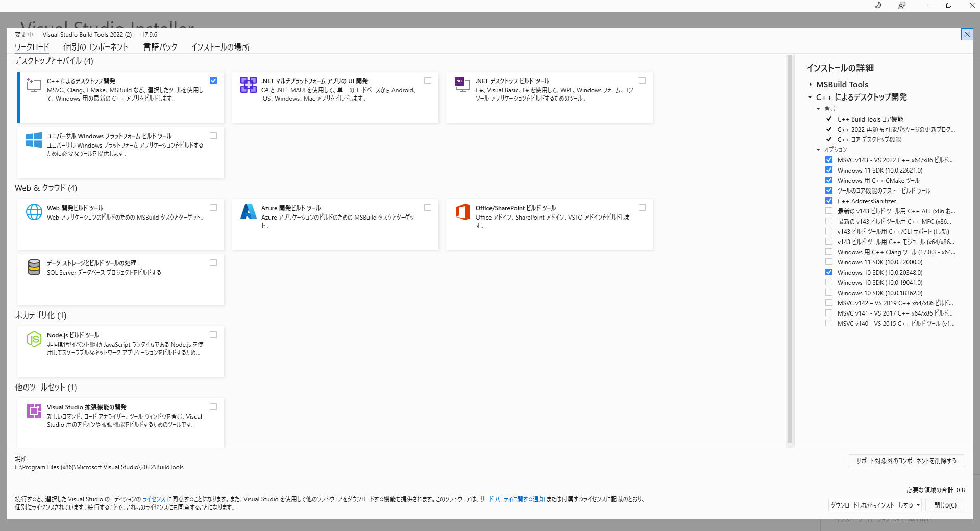This screenshot has width=980, height=531.
Task: Check Windows 10 SDK (10.0.19041.0)
Action: (x=829, y=282)
